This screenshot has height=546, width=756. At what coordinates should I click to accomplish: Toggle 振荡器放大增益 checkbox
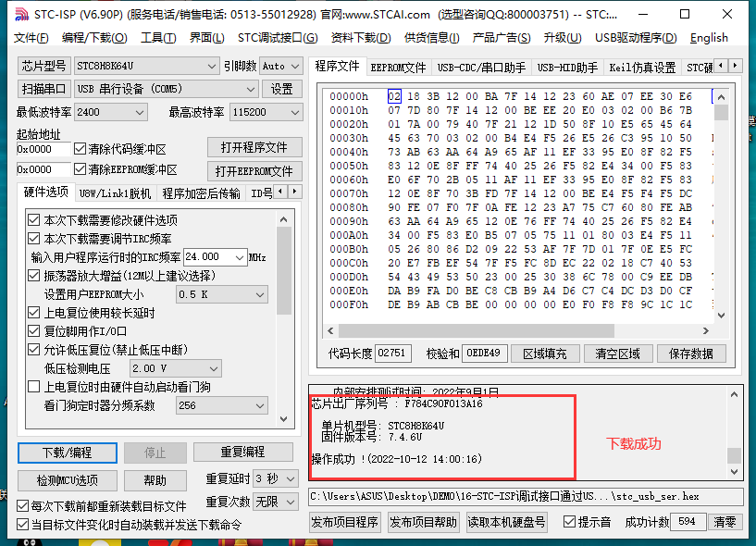point(33,276)
